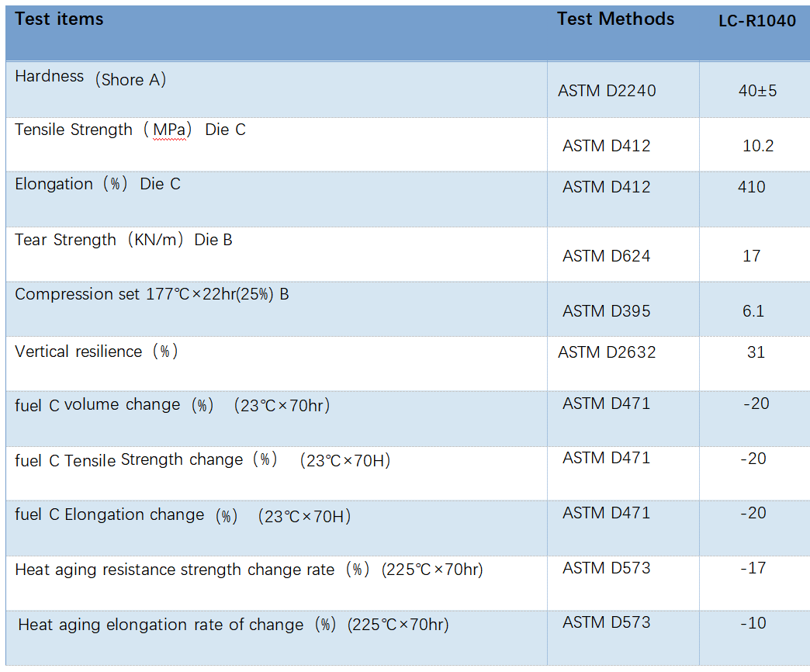Viewport: 810px width, 672px height.
Task: Select the fuel C volume change cell
Action: (x=172, y=405)
